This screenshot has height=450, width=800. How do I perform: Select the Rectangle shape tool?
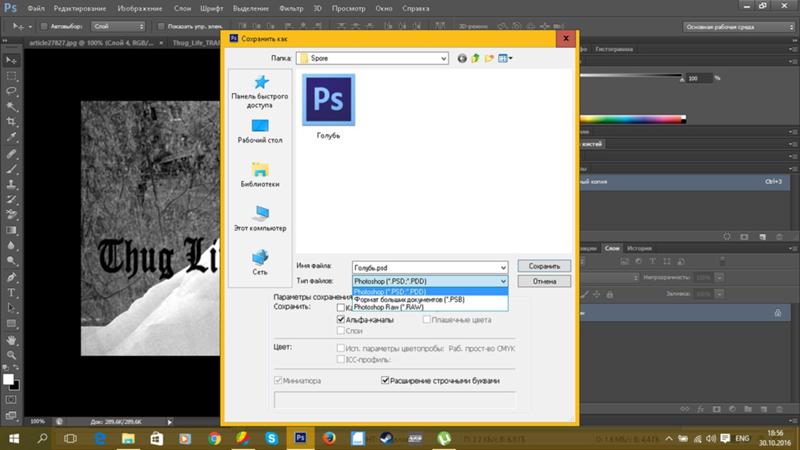pyautogui.click(x=11, y=323)
